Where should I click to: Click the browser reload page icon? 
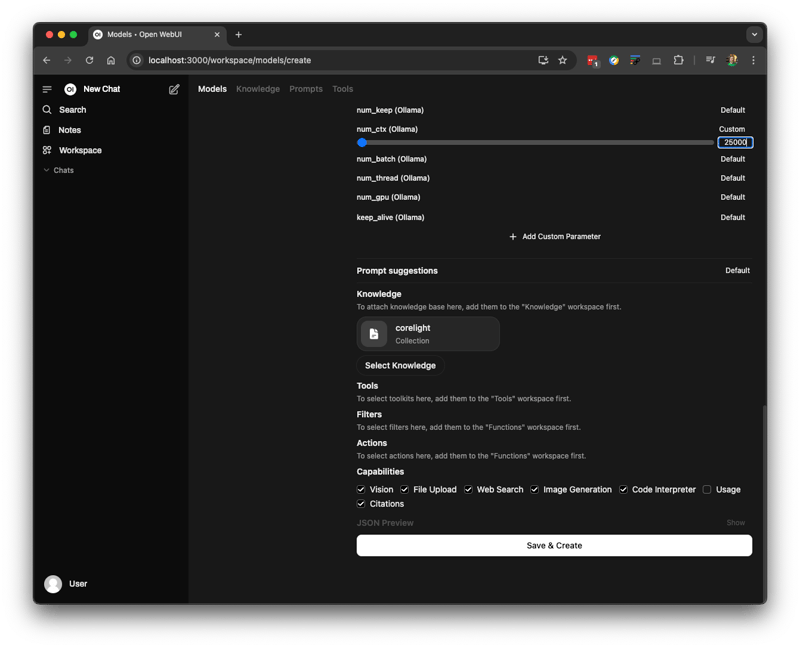[x=89, y=60]
